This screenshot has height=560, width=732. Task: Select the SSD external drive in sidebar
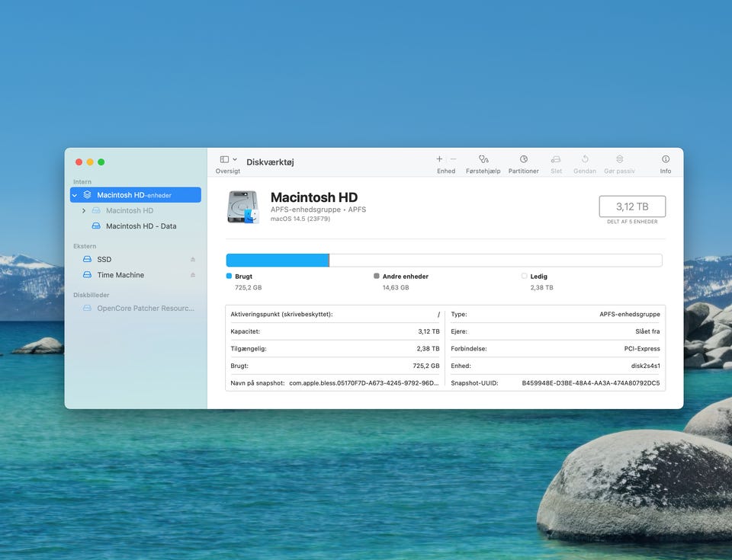tap(104, 260)
